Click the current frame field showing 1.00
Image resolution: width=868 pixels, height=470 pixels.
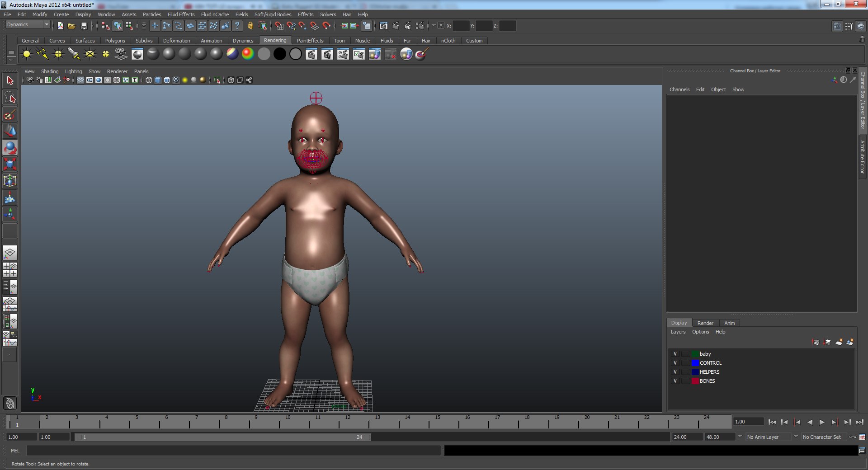coord(748,422)
